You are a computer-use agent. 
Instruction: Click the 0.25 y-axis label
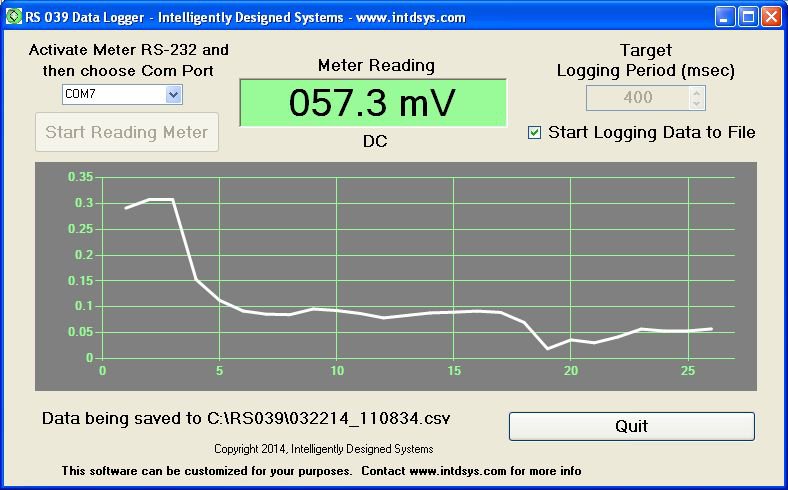pyautogui.click(x=80, y=229)
